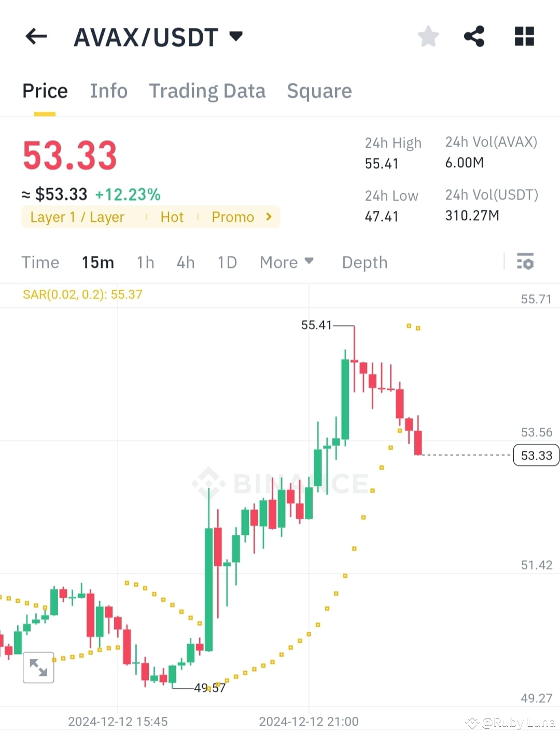The width and height of the screenshot is (560, 734).
Task: Switch to the 1D candle interval
Action: pos(227,262)
